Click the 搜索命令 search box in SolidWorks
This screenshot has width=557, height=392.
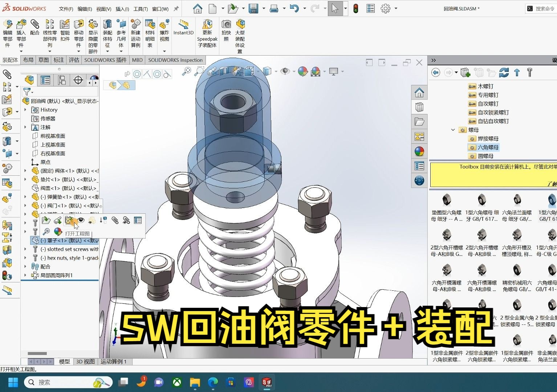(541, 8)
